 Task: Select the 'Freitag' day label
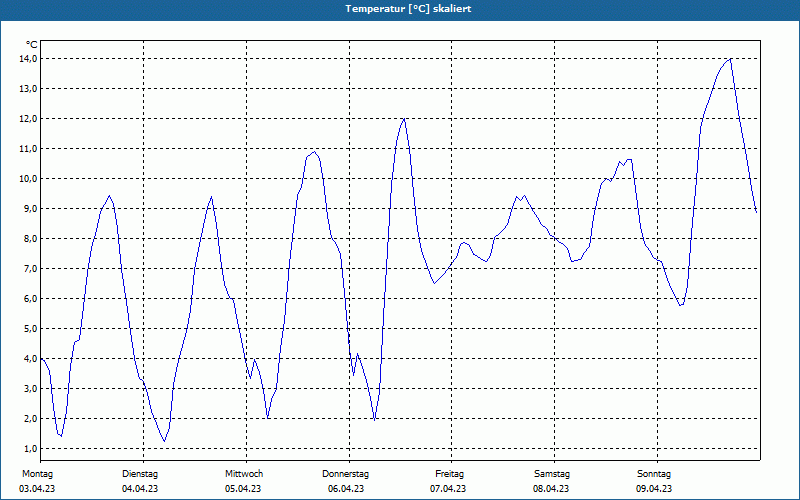tap(449, 474)
